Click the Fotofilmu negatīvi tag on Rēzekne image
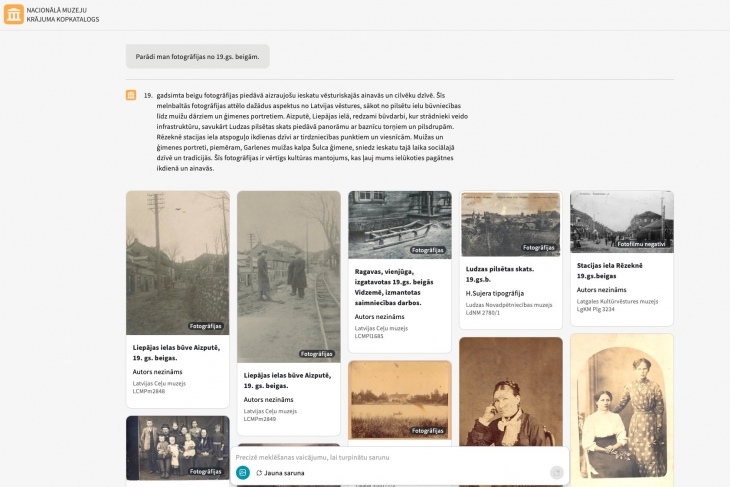 [641, 244]
